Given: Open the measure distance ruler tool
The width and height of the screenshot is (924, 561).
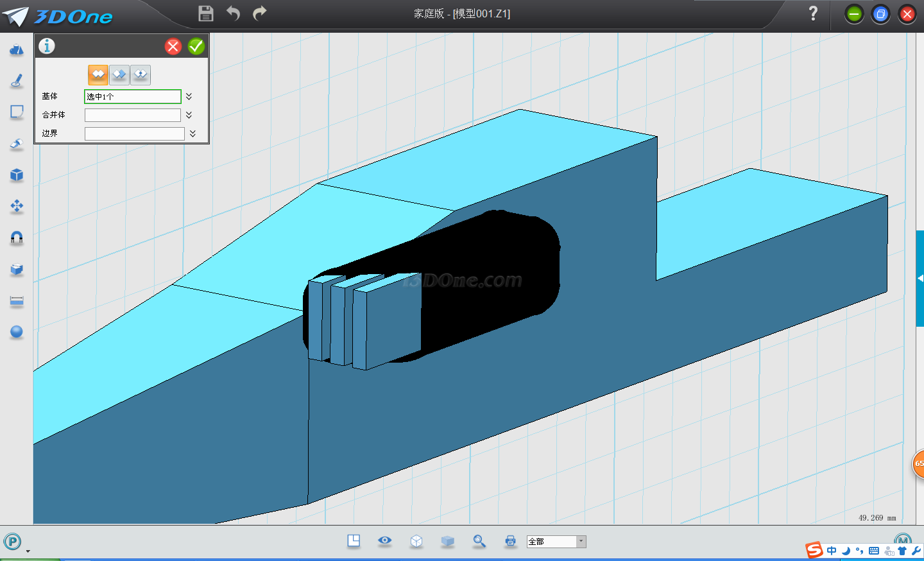Looking at the screenshot, I should click(x=17, y=301).
